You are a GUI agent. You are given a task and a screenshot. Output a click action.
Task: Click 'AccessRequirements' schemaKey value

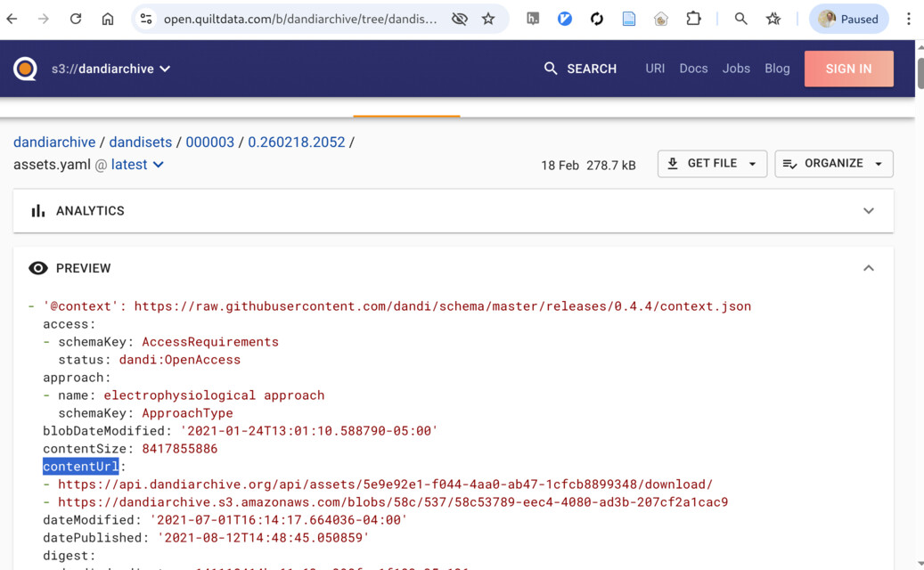(x=210, y=342)
